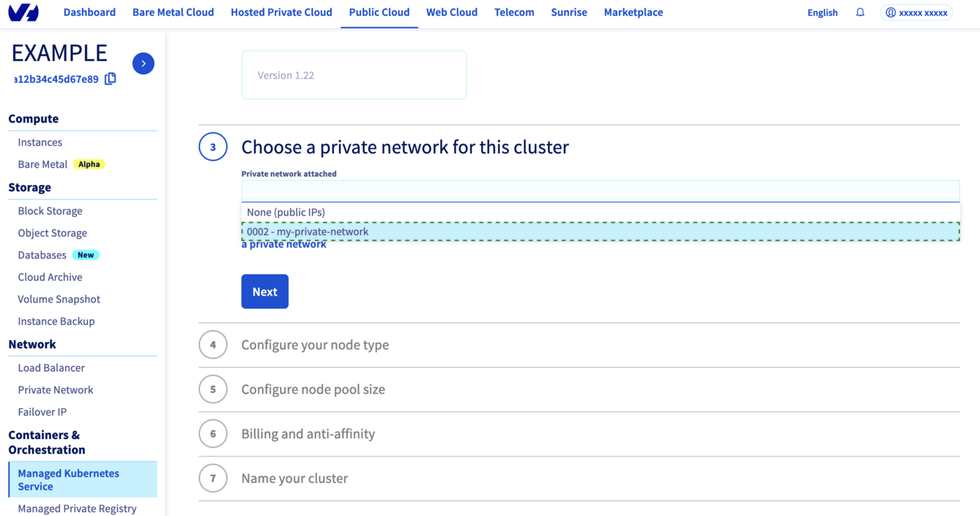Go to Private Network settings
980x516 pixels.
(55, 389)
